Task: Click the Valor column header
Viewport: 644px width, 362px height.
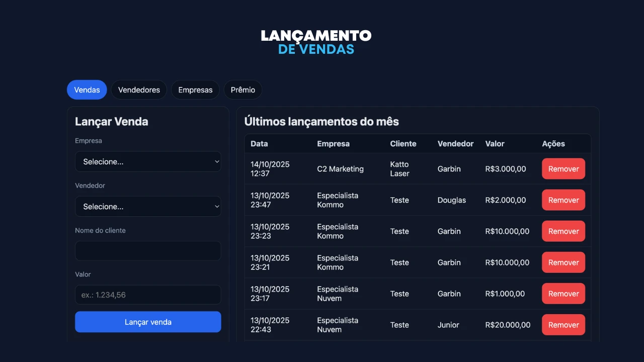Action: click(495, 144)
